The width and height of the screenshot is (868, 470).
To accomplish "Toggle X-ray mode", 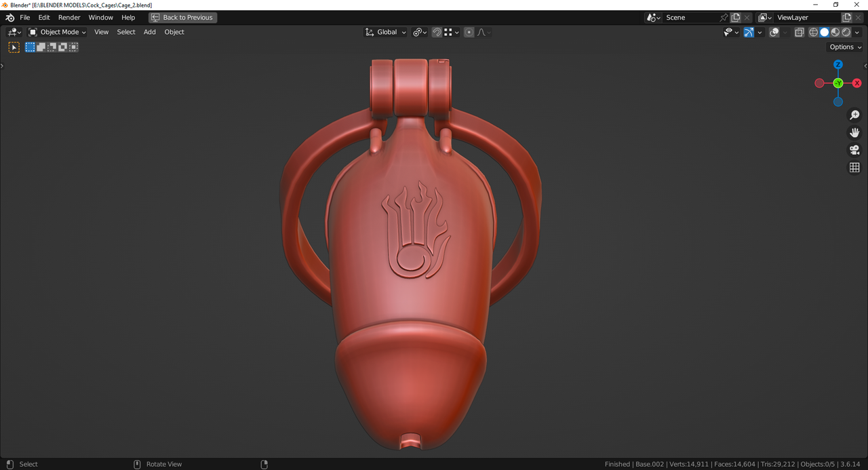I will tap(799, 32).
